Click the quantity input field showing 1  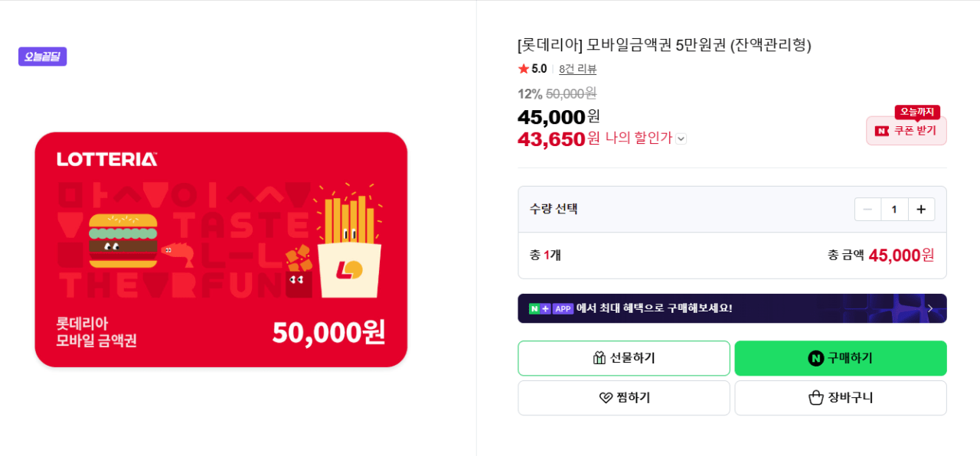click(894, 209)
